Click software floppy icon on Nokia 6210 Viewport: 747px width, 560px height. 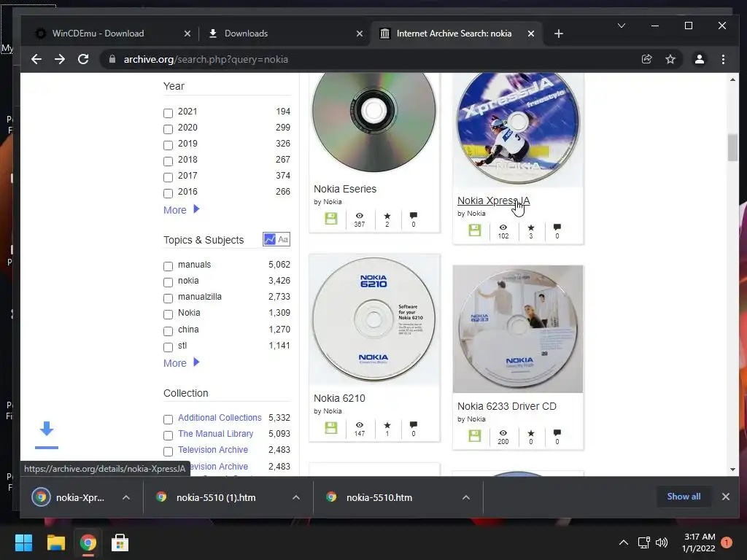[330, 427]
